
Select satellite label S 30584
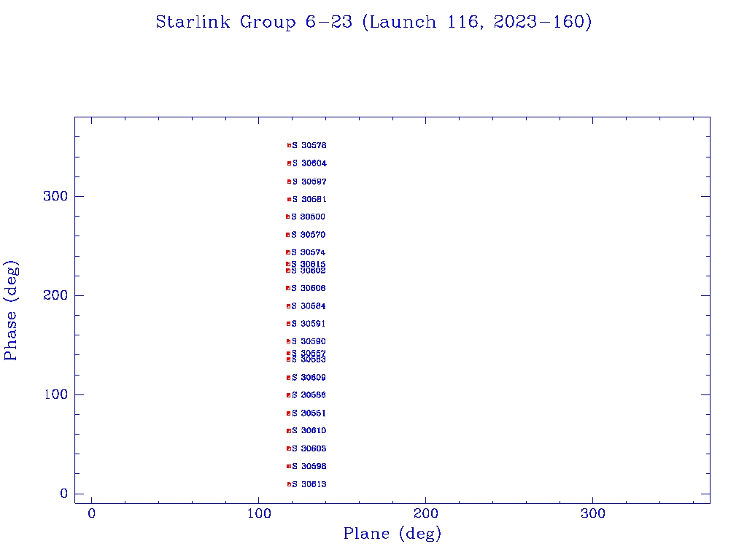309,306
